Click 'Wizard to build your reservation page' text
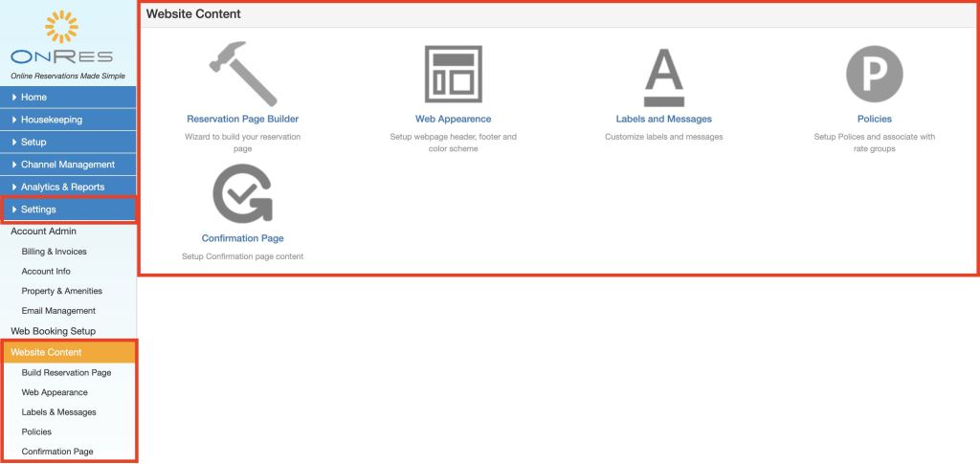Viewport: 980px width, 464px height. (242, 143)
